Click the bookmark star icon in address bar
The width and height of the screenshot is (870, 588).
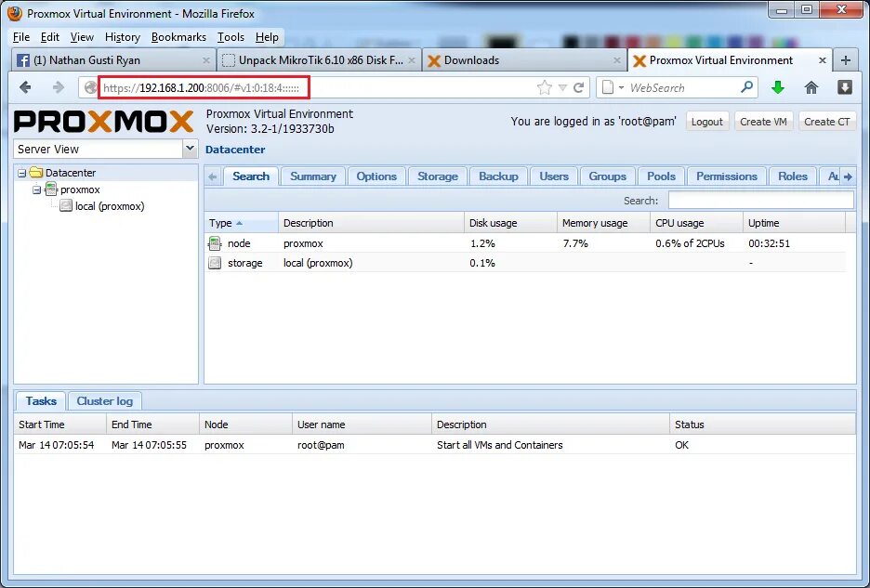(545, 87)
